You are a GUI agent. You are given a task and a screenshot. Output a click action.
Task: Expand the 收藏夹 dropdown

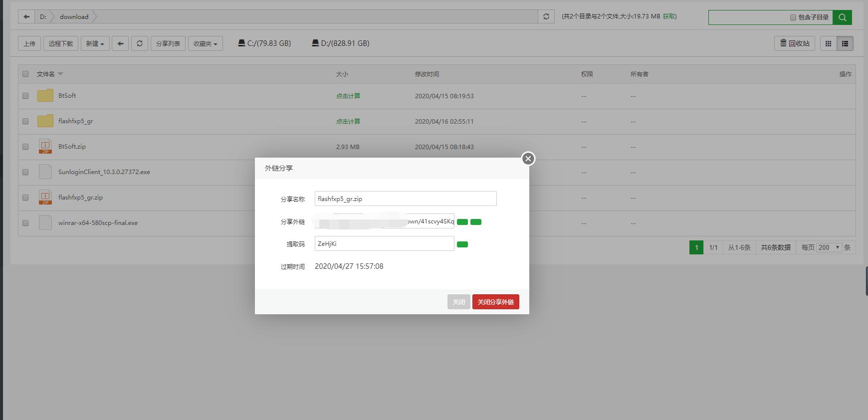click(x=206, y=43)
